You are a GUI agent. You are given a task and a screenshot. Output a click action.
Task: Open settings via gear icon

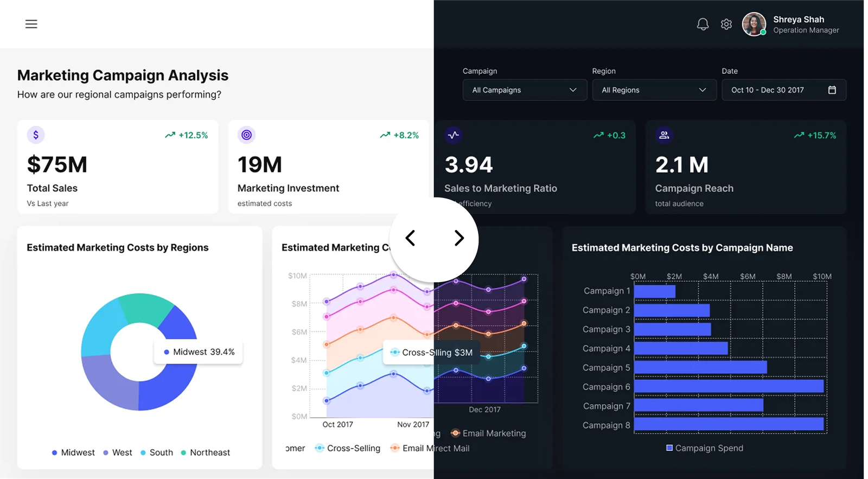tap(726, 24)
